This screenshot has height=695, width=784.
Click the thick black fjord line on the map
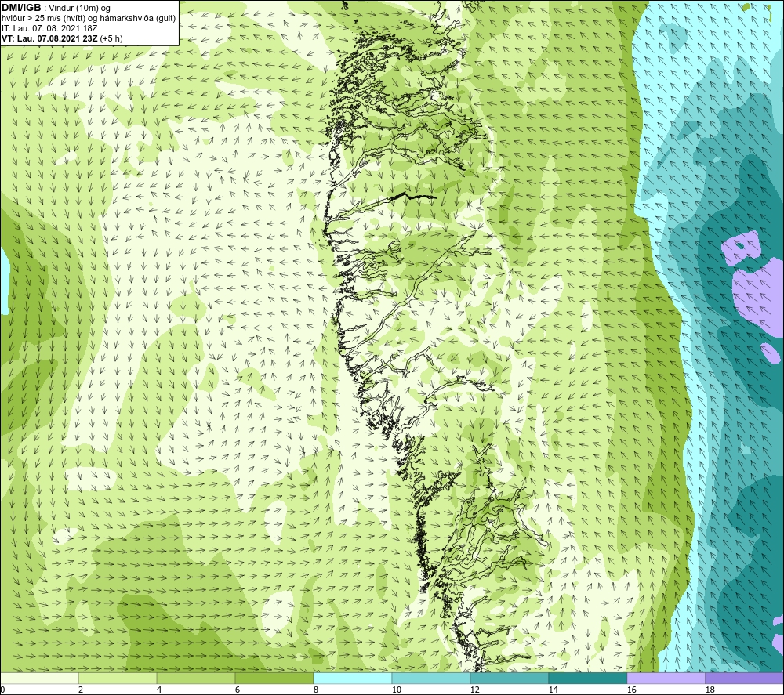tap(413, 197)
